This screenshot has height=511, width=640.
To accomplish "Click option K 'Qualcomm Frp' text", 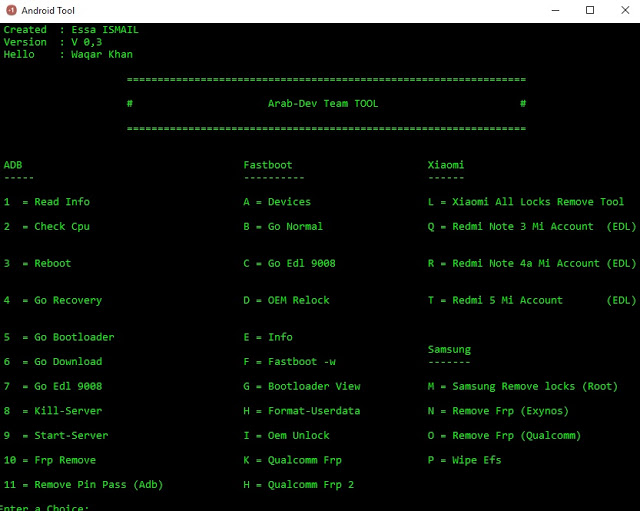I will [x=304, y=460].
